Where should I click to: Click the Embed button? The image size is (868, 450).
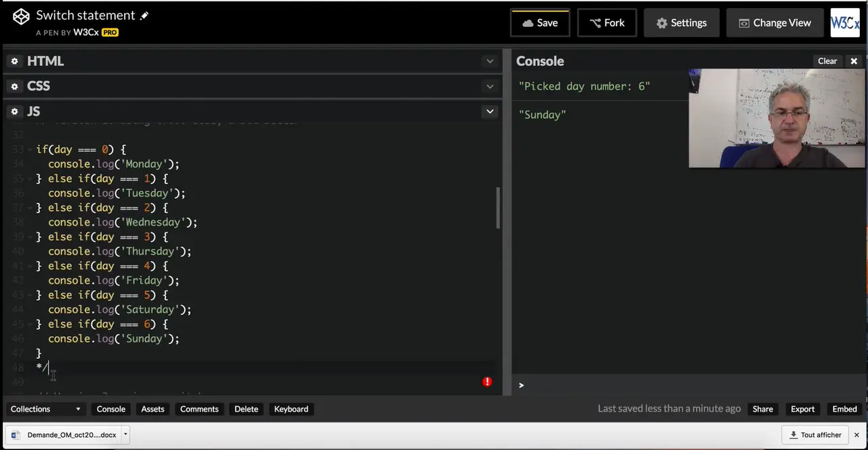(844, 409)
